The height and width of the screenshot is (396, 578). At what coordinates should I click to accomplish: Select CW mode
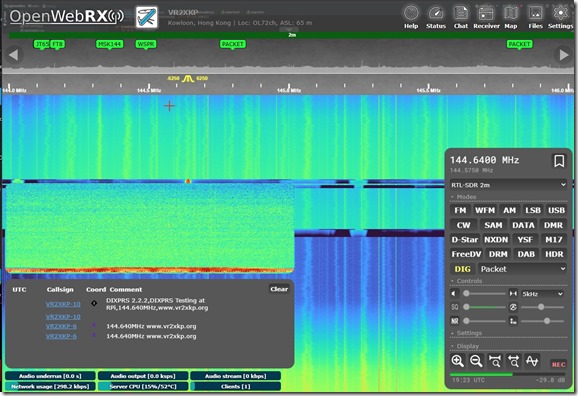point(463,225)
